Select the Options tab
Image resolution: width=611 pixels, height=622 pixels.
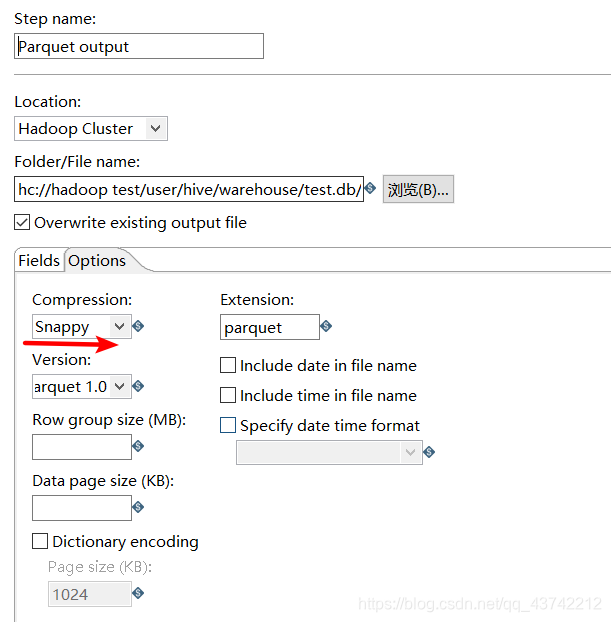tap(97, 261)
